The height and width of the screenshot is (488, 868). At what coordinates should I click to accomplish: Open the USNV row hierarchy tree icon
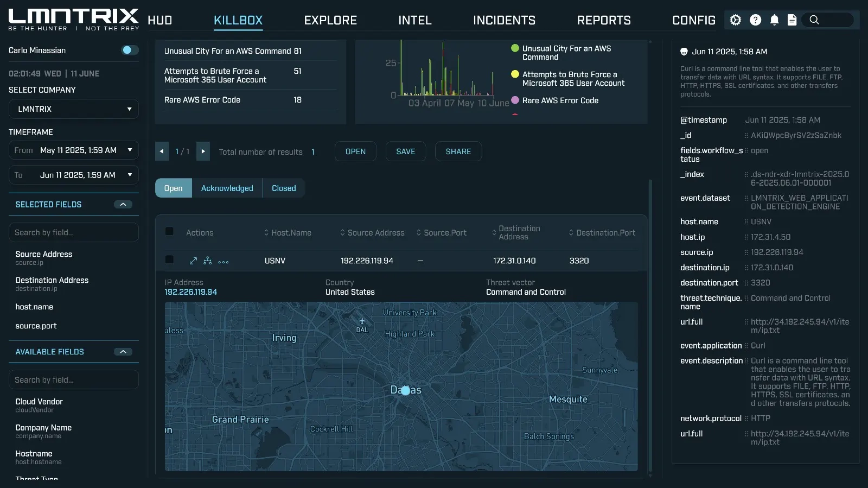coord(208,261)
